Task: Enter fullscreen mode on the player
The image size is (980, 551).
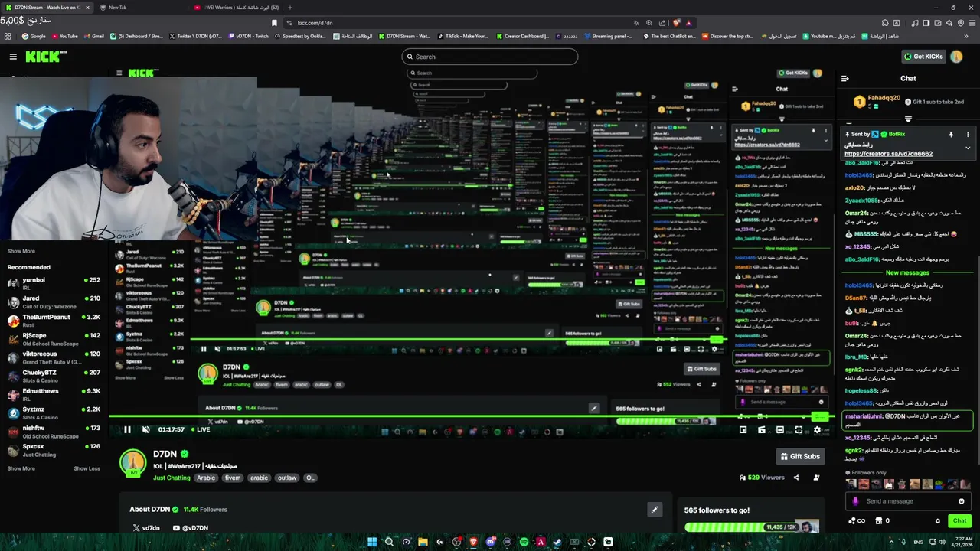Action: [799, 430]
